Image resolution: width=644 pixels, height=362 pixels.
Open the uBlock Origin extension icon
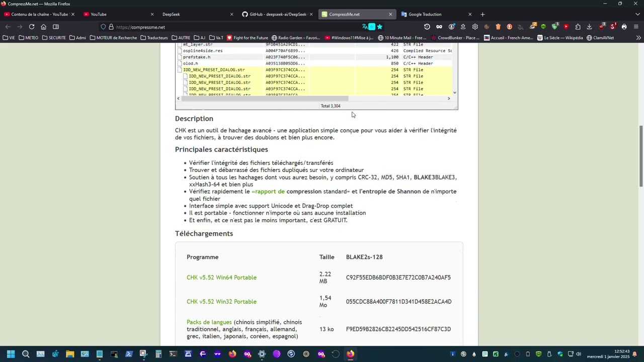click(x=602, y=26)
